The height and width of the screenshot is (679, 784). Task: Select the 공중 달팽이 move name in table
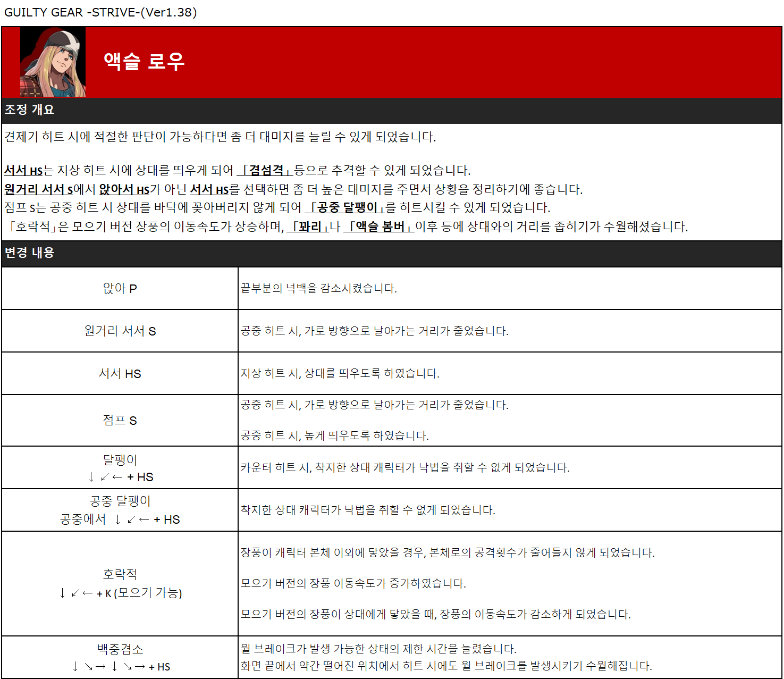(120, 501)
